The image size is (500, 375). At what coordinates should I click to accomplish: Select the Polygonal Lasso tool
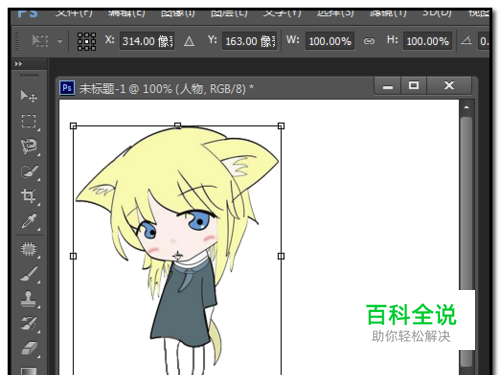29,146
